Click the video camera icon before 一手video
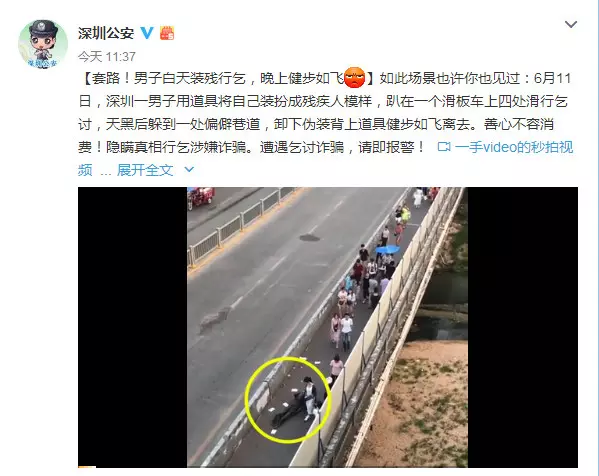The image size is (599, 476). click(x=444, y=147)
